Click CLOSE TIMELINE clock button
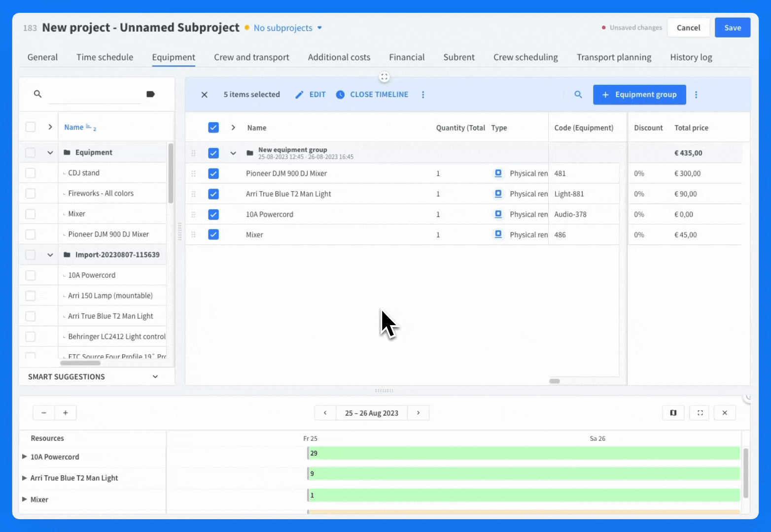The height and width of the screenshot is (532, 771). (x=372, y=95)
